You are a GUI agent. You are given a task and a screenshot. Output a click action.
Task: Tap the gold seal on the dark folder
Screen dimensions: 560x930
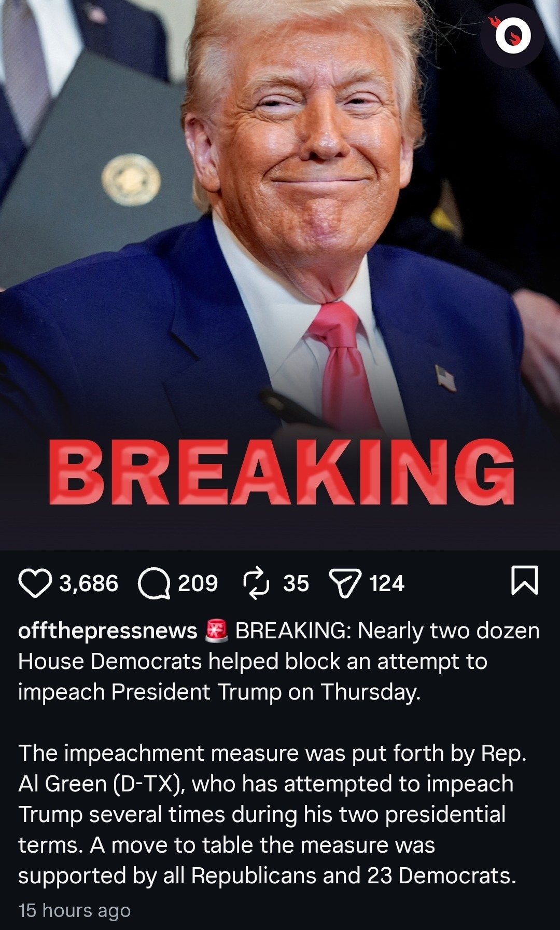click(131, 180)
